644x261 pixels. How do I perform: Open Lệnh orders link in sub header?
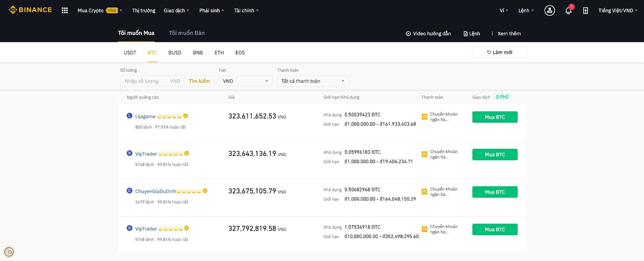(x=472, y=33)
